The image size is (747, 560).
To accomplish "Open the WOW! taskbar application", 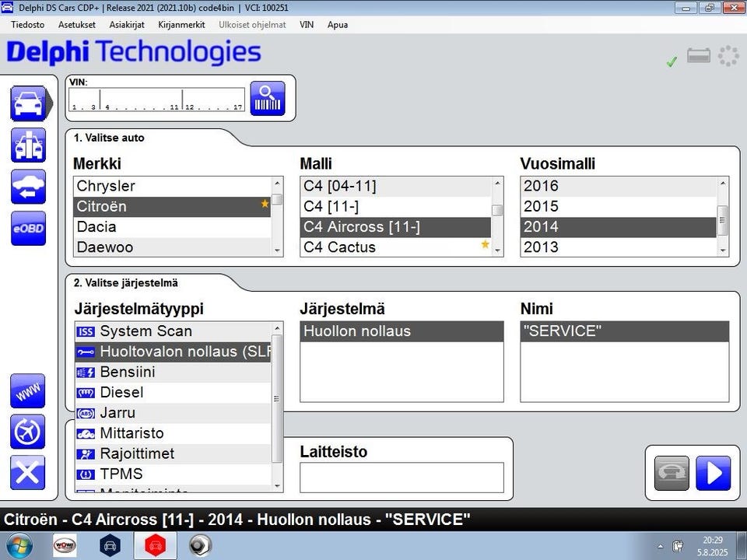I will pos(65,546).
